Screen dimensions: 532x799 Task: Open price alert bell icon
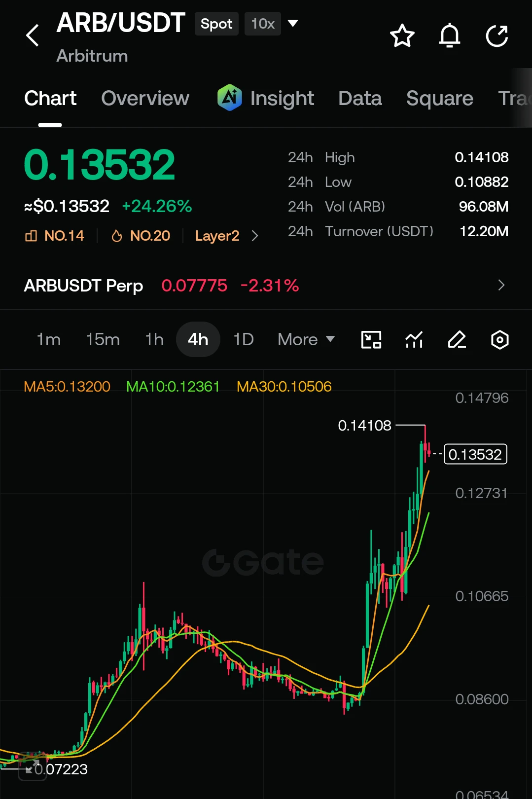[449, 36]
